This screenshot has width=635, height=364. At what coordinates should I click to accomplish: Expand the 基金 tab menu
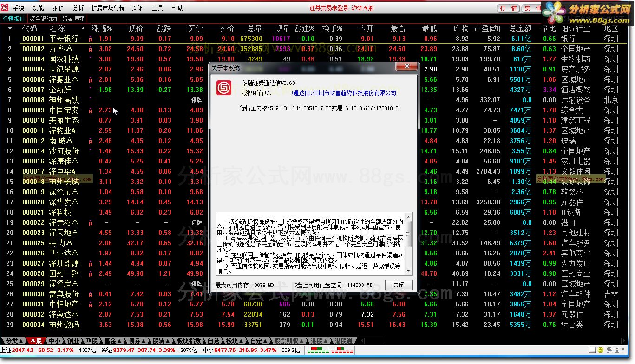tap(112, 341)
